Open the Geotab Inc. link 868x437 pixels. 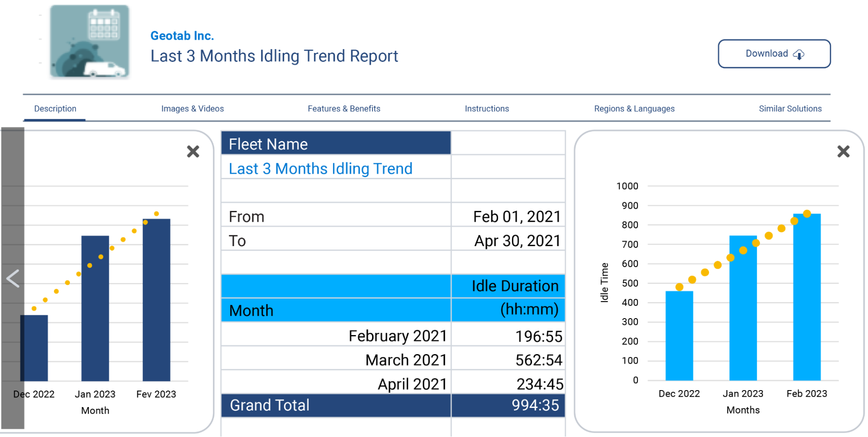pos(182,36)
